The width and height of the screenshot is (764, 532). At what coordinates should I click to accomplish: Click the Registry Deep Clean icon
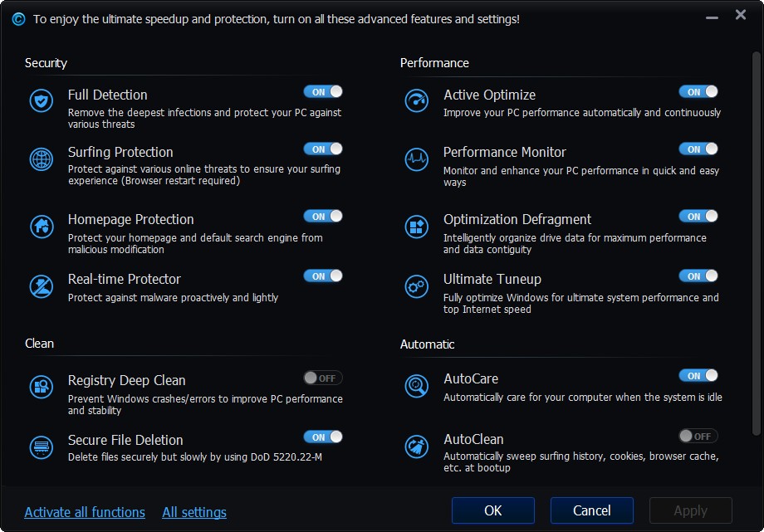point(42,387)
